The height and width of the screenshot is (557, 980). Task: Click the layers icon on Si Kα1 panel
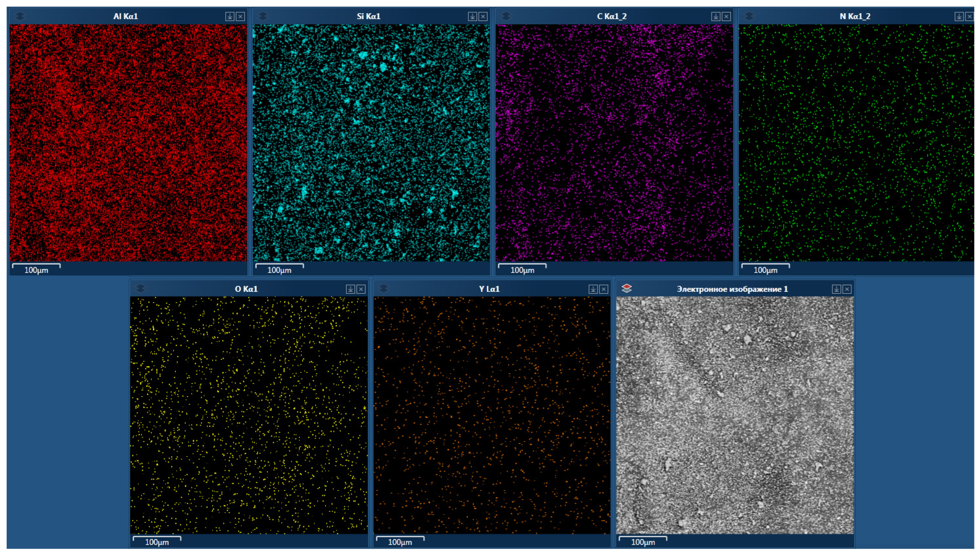click(263, 16)
